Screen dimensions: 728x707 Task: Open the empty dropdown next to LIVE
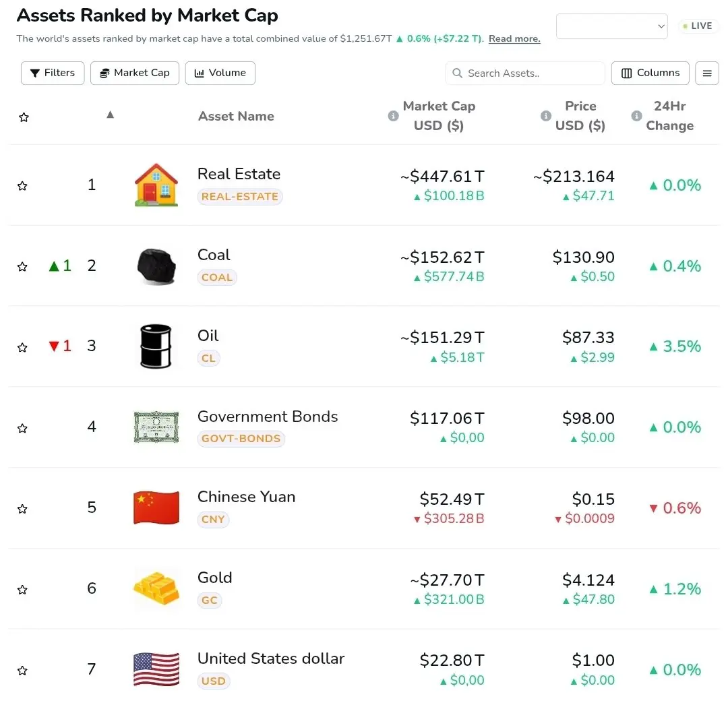pos(611,26)
